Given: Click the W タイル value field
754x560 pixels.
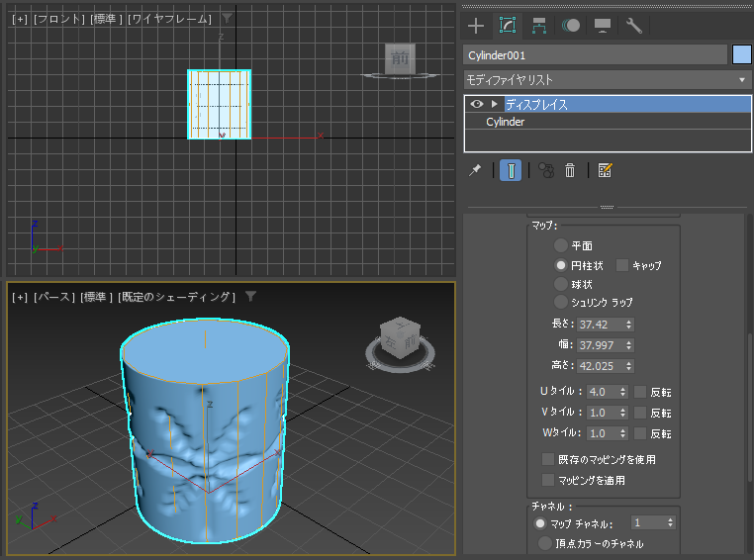Looking at the screenshot, I should pyautogui.click(x=602, y=433).
